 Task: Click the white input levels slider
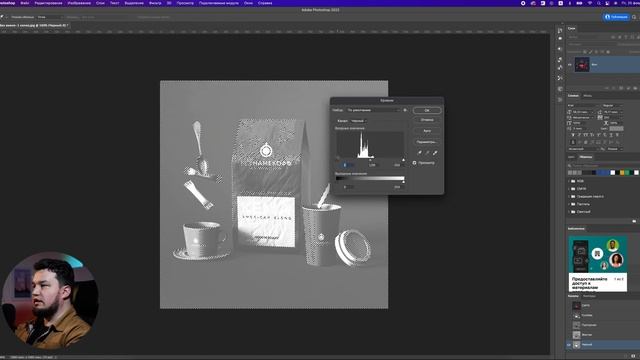click(x=403, y=160)
